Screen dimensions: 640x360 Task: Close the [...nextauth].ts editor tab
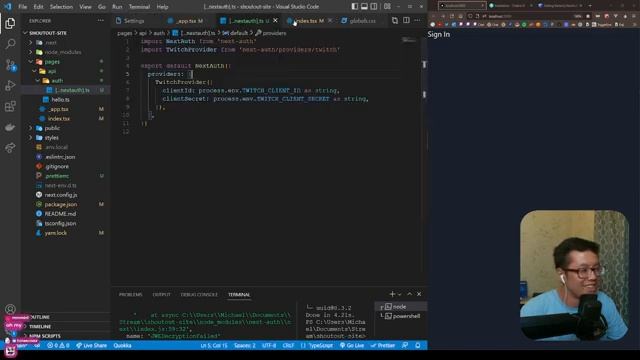(276, 20)
